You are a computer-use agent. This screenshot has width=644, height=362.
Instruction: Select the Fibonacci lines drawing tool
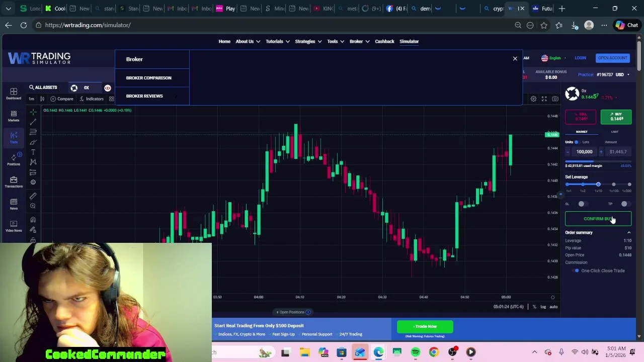33,132
